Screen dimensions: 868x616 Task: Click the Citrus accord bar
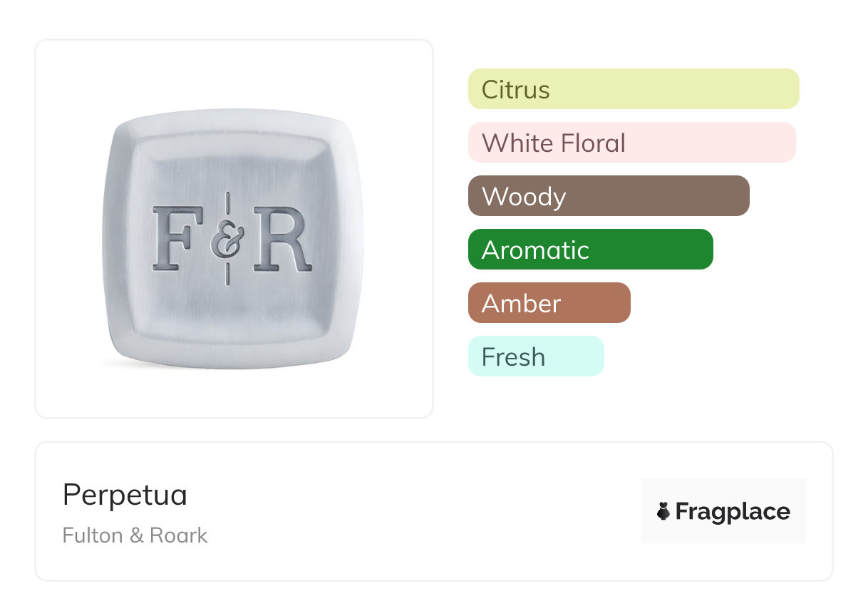633,89
